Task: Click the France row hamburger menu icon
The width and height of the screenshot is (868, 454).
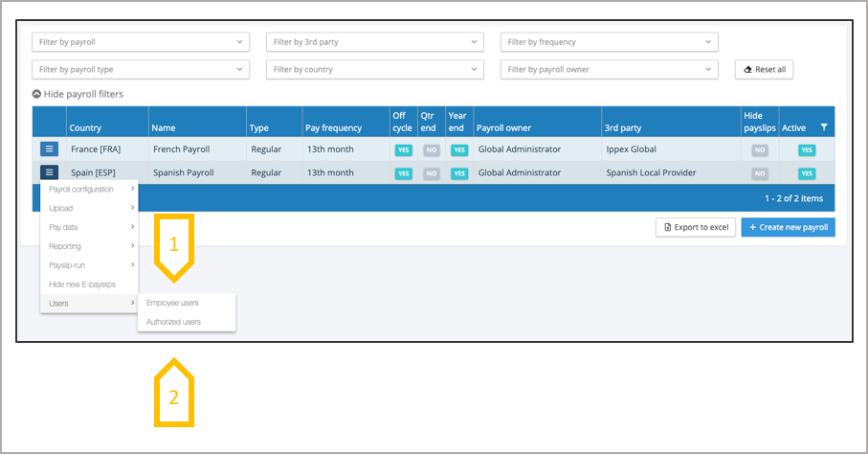Action: (x=50, y=149)
